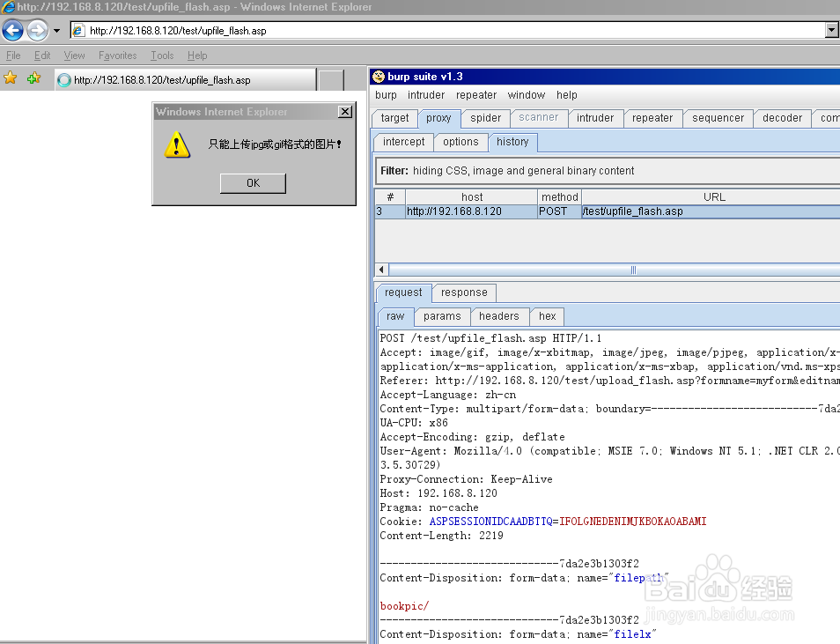This screenshot has width=840, height=644.
Task: Open the window menu in Burp Suite
Action: pyautogui.click(x=526, y=95)
